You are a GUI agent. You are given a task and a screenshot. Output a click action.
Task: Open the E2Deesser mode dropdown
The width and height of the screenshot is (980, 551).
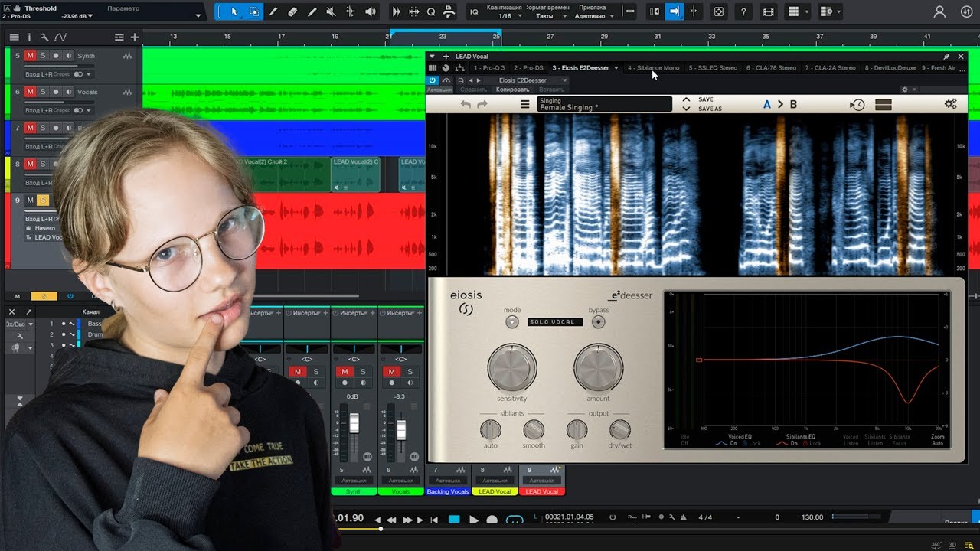click(x=512, y=322)
